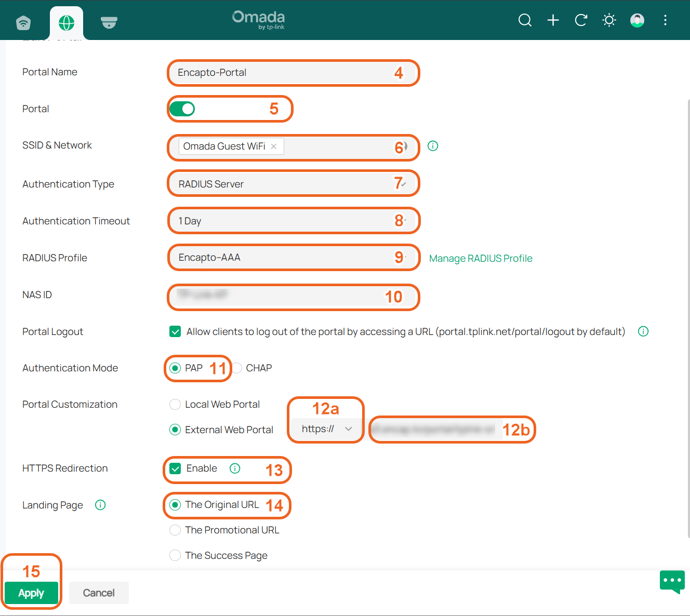Uncheck the Portal Logout checkbox
The image size is (690, 616).
[175, 331]
